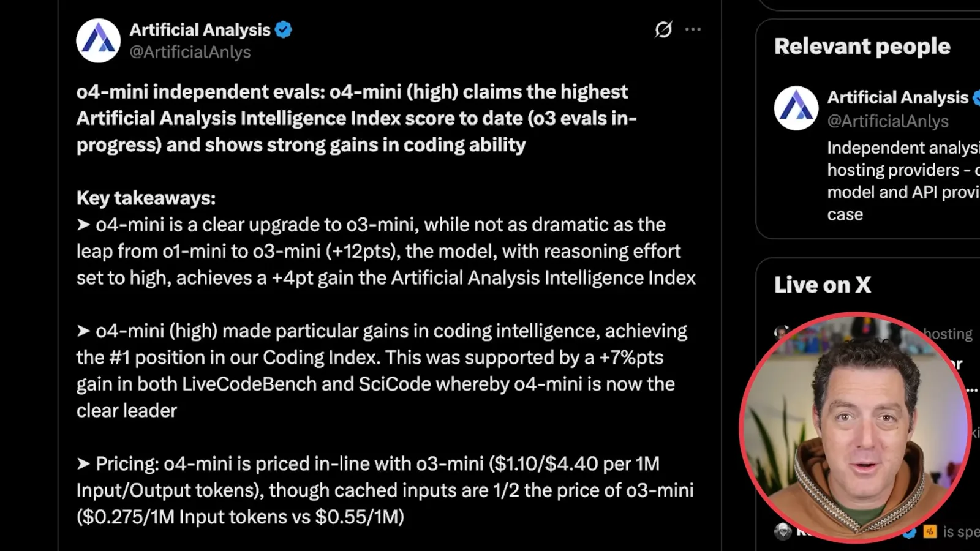This screenshot has width=980, height=551.
Task: Click the Artificial Analysis profile avatar in the post
Action: click(x=98, y=40)
